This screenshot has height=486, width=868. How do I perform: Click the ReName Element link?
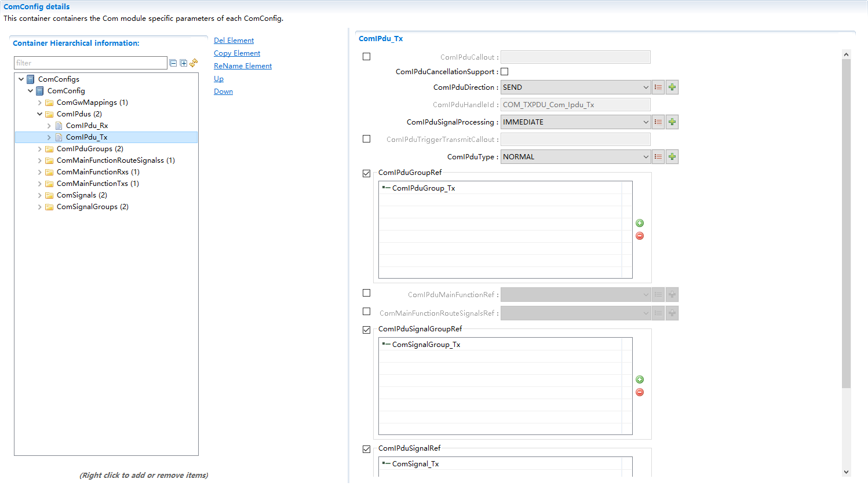click(242, 66)
